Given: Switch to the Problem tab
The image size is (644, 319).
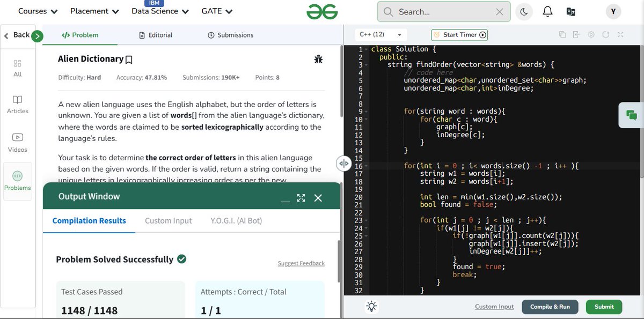Looking at the screenshot, I should click(80, 35).
